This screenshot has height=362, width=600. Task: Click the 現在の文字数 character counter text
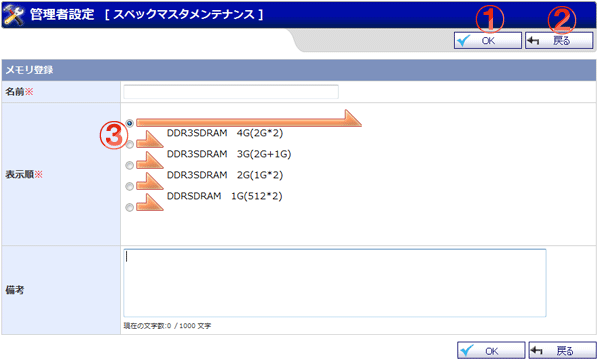pyautogui.click(x=167, y=326)
